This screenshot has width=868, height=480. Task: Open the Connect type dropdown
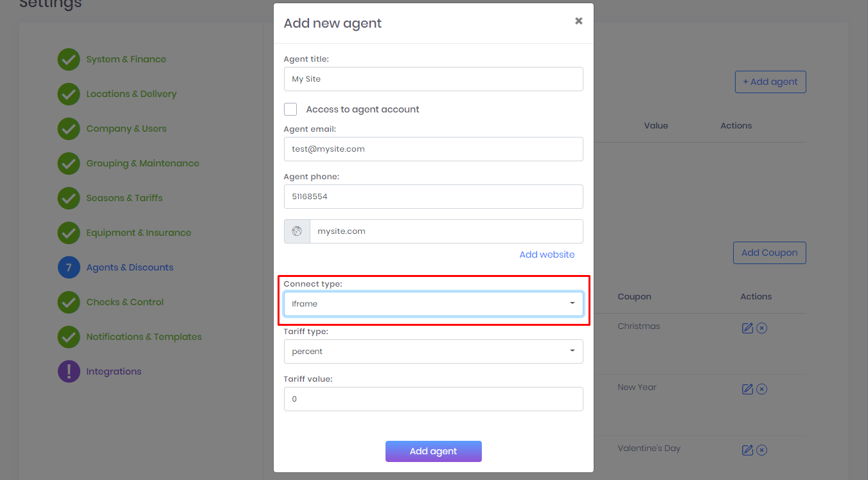[434, 304]
